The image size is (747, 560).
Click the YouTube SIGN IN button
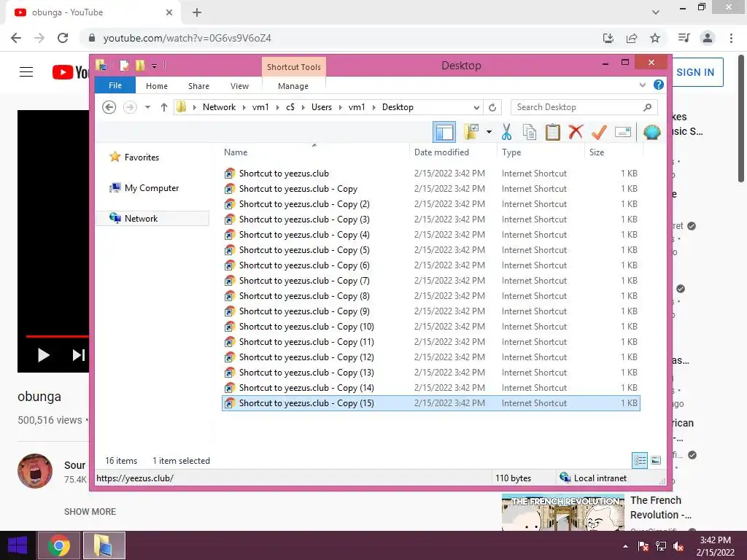[696, 72]
